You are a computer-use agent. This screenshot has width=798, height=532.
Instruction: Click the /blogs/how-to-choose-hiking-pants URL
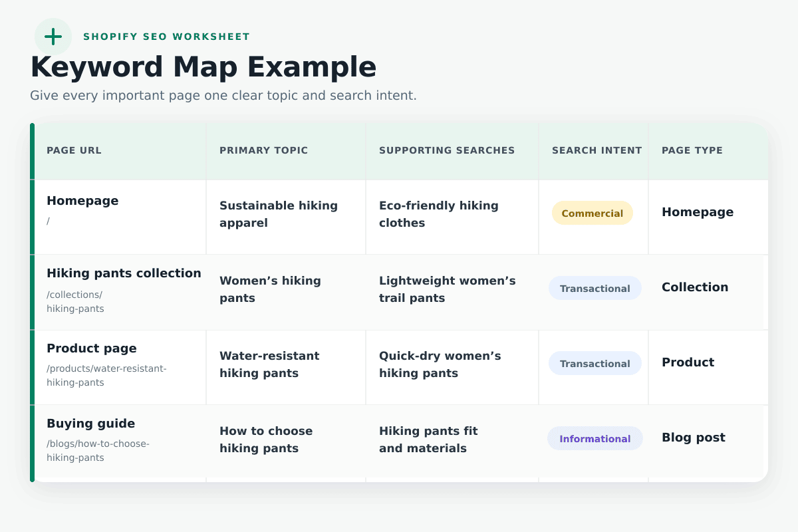pyautogui.click(x=98, y=450)
